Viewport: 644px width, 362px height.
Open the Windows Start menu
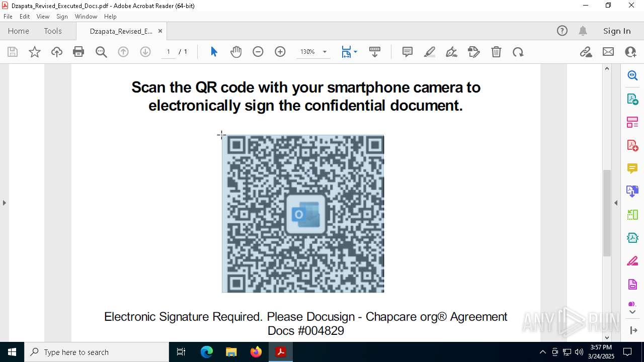point(12,352)
